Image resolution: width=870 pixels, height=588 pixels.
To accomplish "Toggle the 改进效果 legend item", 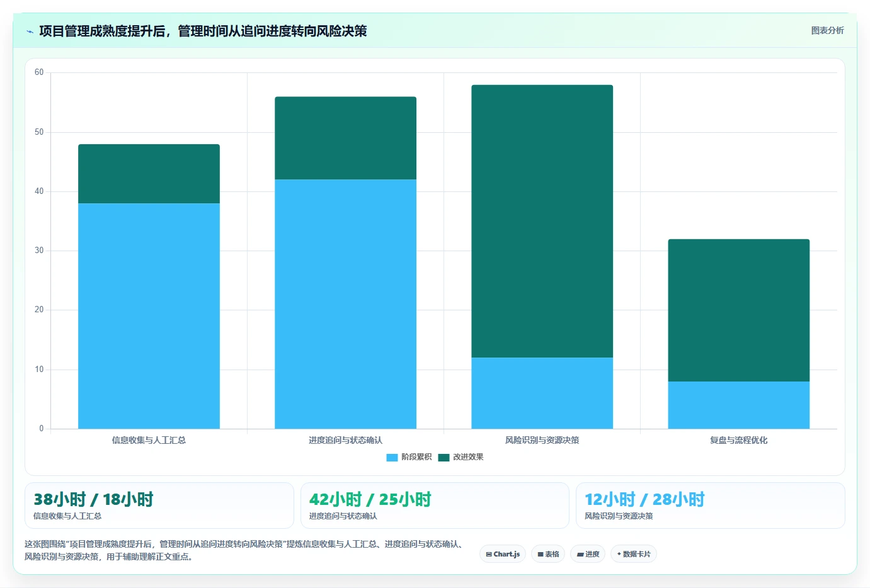I will pyautogui.click(x=461, y=457).
